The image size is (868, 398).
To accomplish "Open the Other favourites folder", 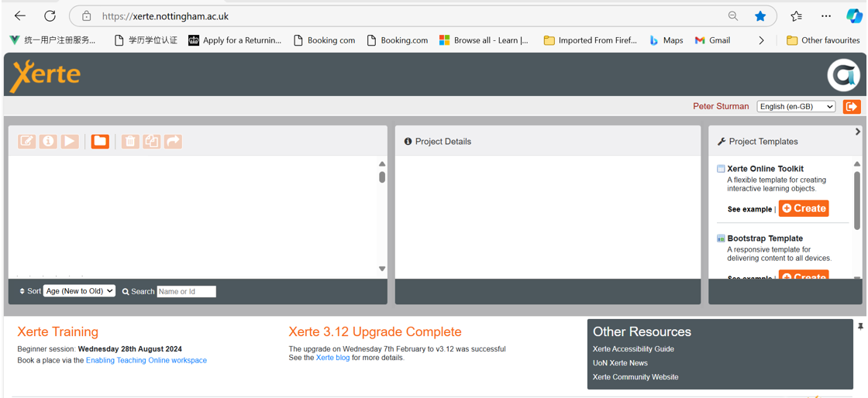I will pyautogui.click(x=822, y=40).
